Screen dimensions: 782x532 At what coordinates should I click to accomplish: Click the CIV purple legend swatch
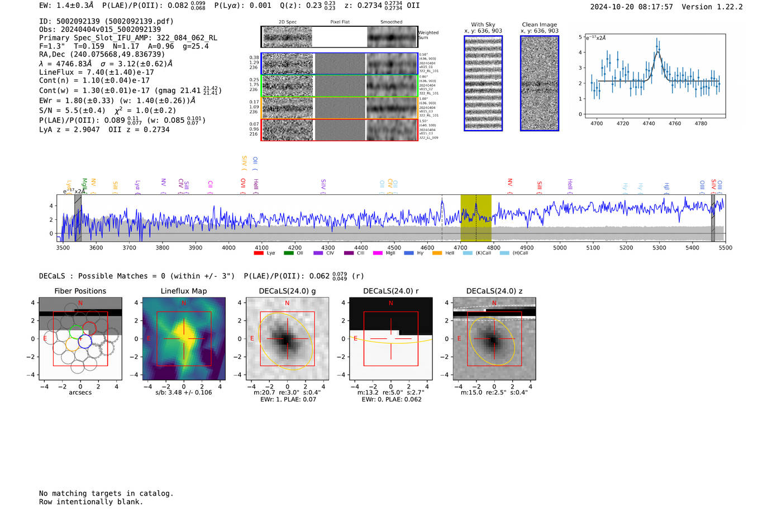click(318, 253)
